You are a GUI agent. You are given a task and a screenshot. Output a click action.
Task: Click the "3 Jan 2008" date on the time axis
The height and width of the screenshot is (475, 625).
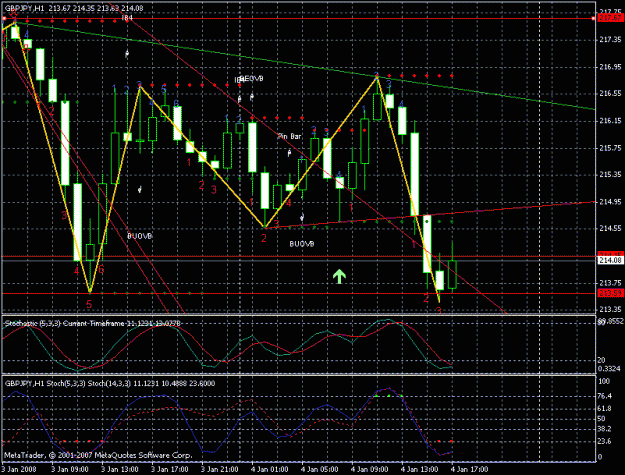click(19, 469)
